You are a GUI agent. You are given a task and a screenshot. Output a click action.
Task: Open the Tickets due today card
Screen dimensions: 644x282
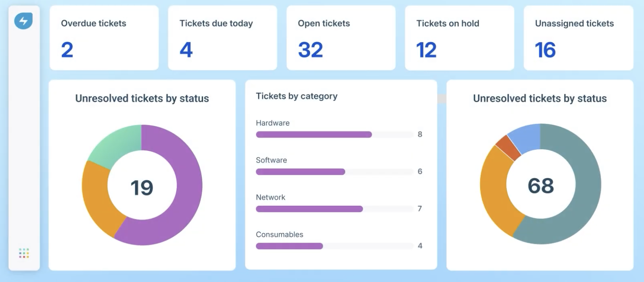222,38
